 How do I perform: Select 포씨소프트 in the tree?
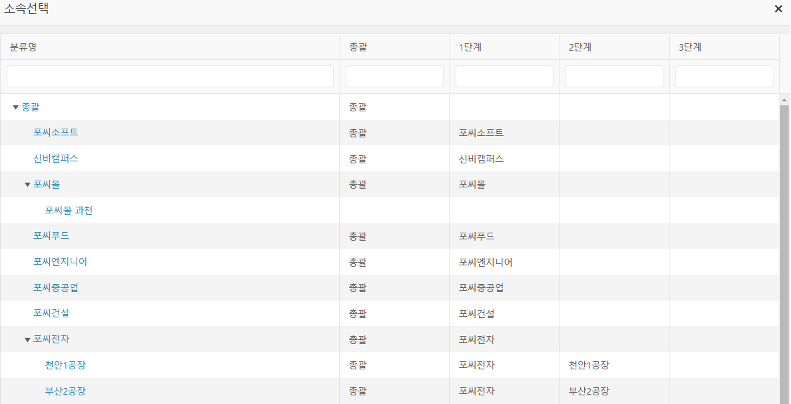pos(56,133)
